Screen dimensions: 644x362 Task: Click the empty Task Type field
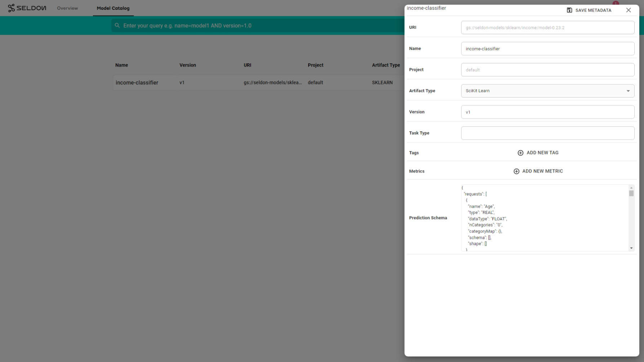[x=547, y=133]
